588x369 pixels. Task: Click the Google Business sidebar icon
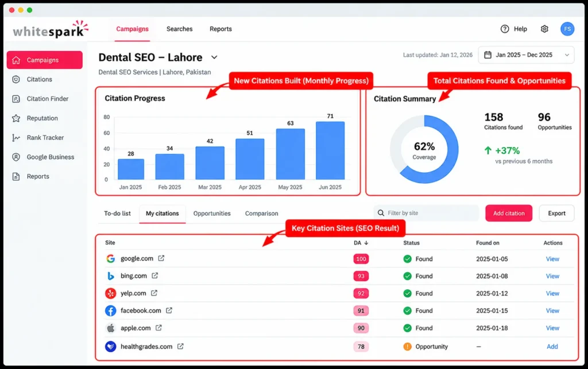[16, 157]
